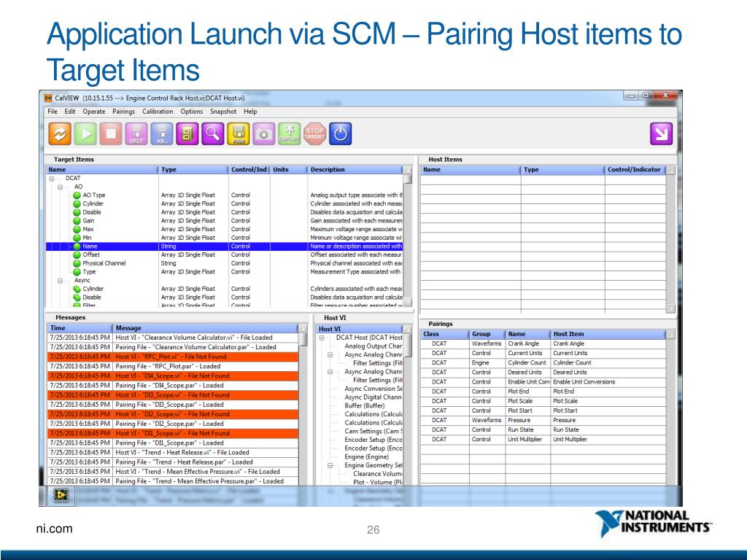Click the STOP TARGET stop-sign icon

point(315,134)
